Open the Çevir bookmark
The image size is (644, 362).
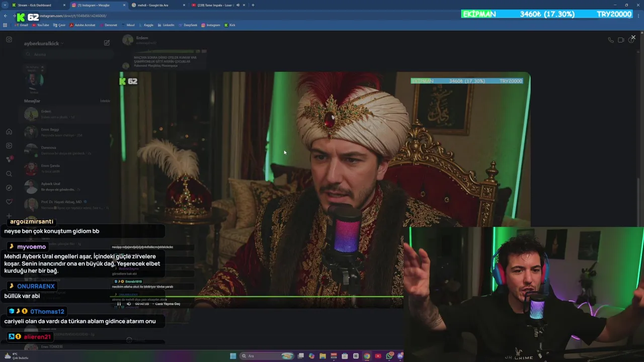[x=59, y=25]
